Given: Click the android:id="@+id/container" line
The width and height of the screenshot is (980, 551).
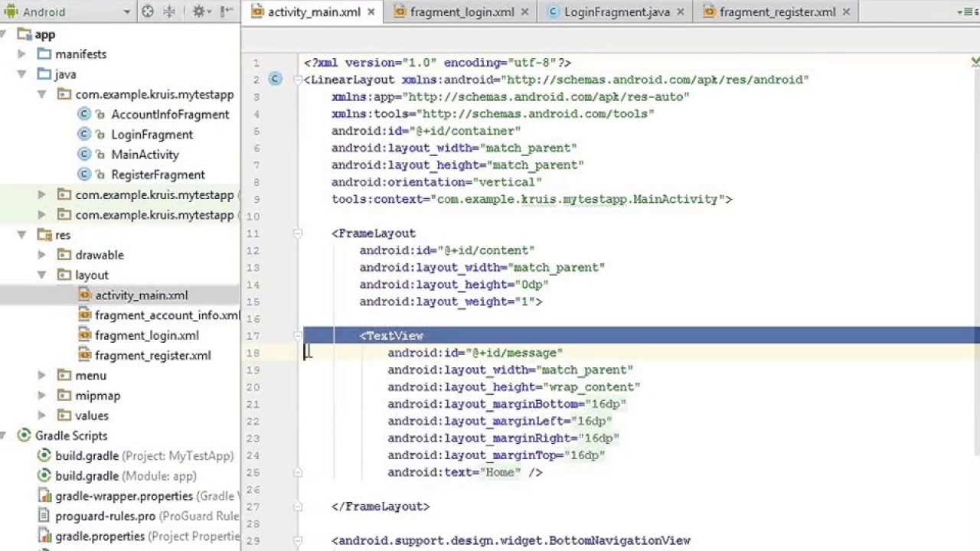Looking at the screenshot, I should click(x=426, y=131).
